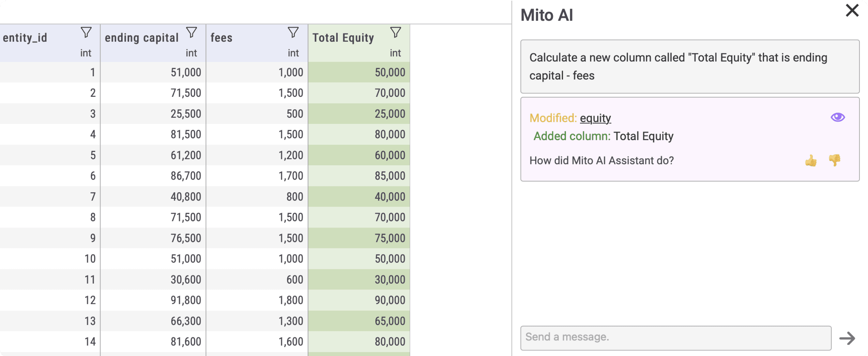Select the Total Equity column header
This screenshot has height=356, width=868.
343,38
